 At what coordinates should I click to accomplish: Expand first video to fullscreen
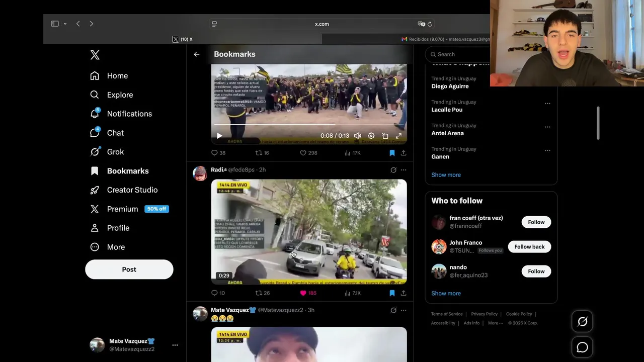(x=398, y=136)
